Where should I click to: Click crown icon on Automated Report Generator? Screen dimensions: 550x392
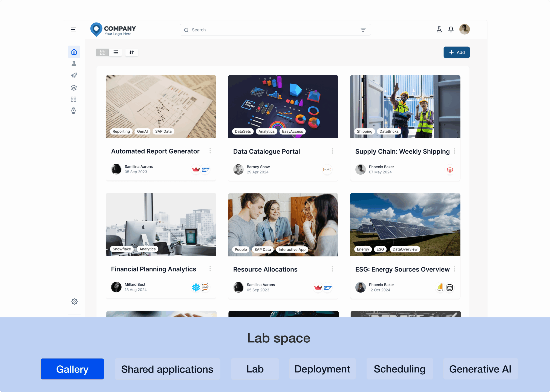coord(196,169)
